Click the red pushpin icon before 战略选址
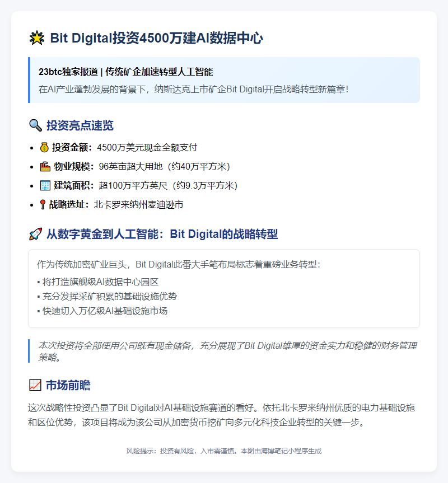The width and height of the screenshot is (448, 483). tap(43, 204)
